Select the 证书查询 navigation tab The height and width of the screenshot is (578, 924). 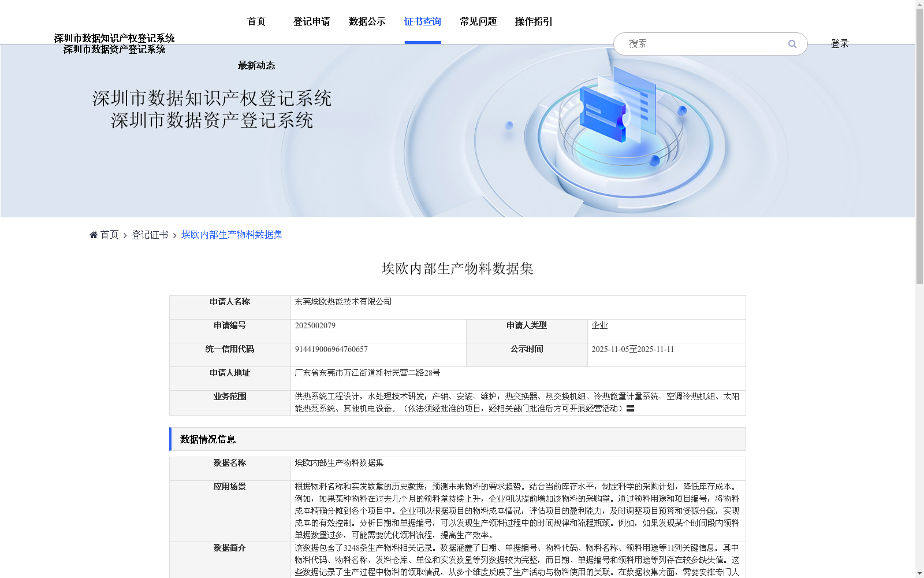[x=423, y=21]
